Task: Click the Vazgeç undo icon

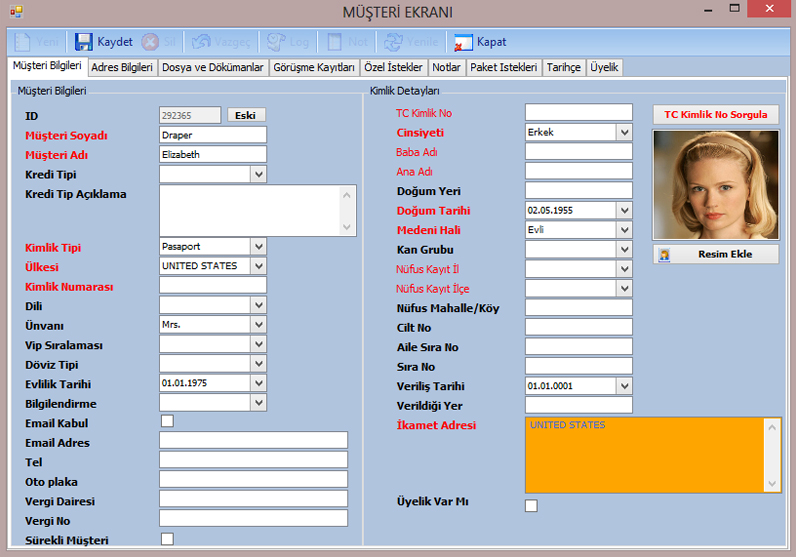Action: (201, 42)
